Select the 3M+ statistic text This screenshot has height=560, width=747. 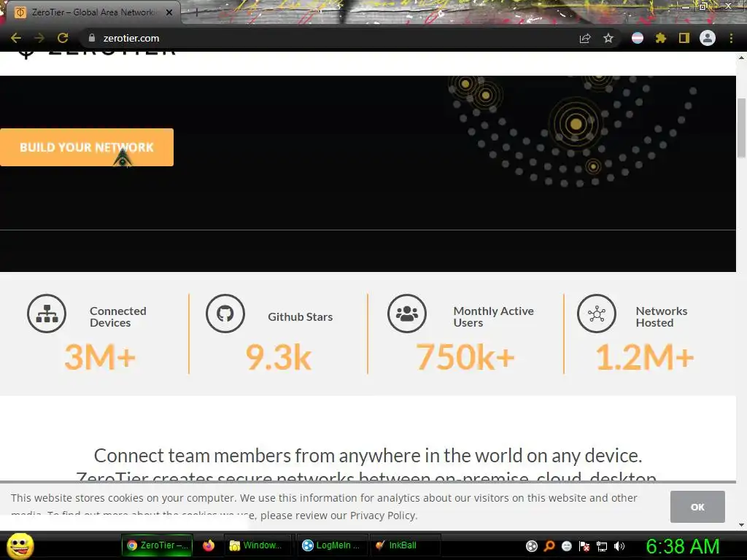(x=100, y=357)
